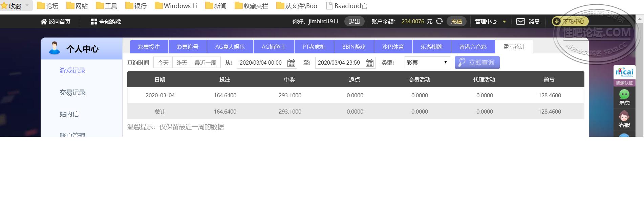Open the 网站 bookmark folder
The height and width of the screenshot is (219, 644).
coord(77,6)
